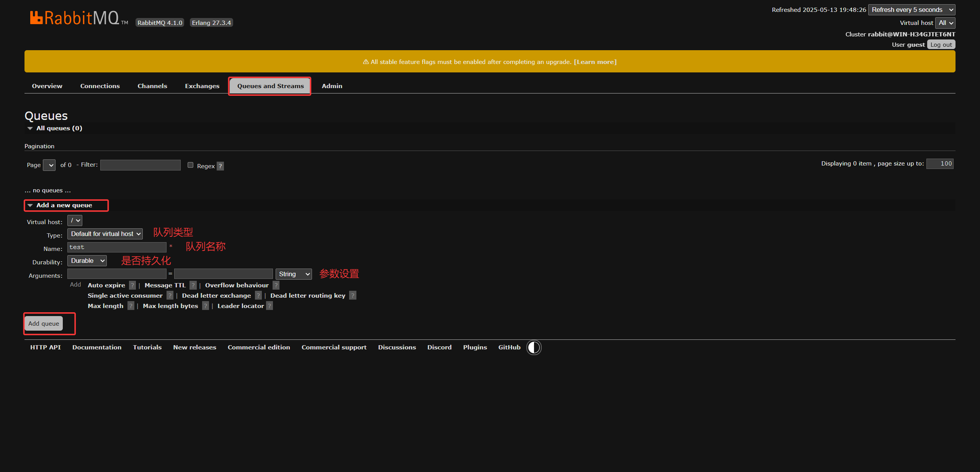Click help icon for Overflow behaviour

[x=276, y=285]
